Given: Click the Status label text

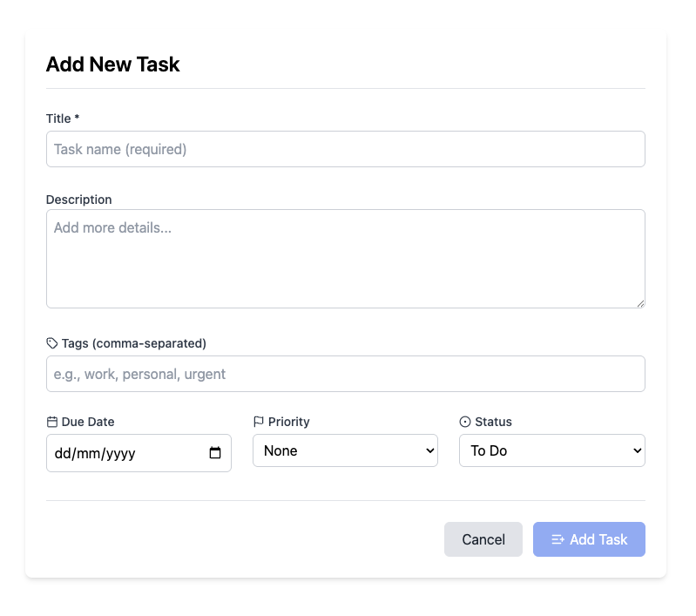Looking at the screenshot, I should click(494, 422).
